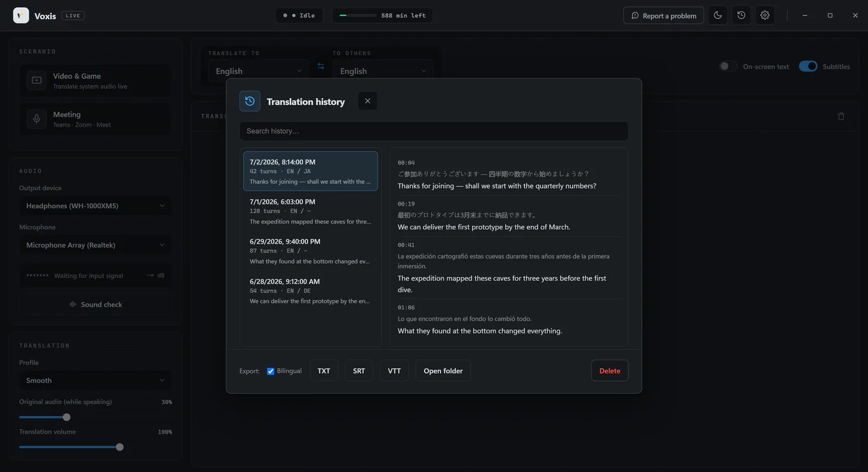Screen dimensions: 868x472
Task: Select the 6/28/2026 9:12 AM history session
Action: point(311,291)
